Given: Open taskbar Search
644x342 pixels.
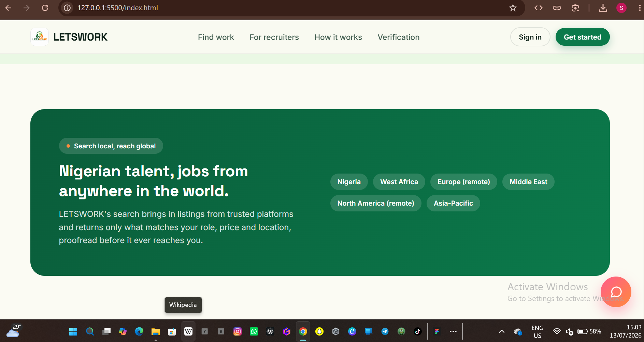Looking at the screenshot, I should (90, 331).
